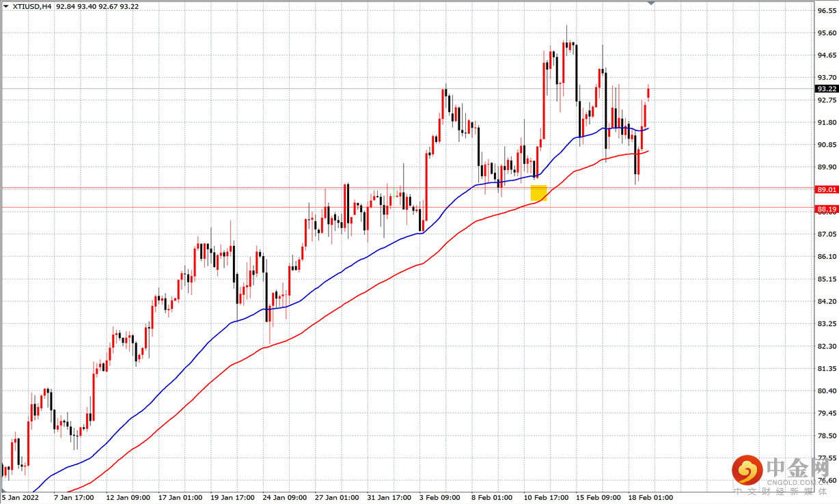Click the red price label 89.01

coord(827,188)
